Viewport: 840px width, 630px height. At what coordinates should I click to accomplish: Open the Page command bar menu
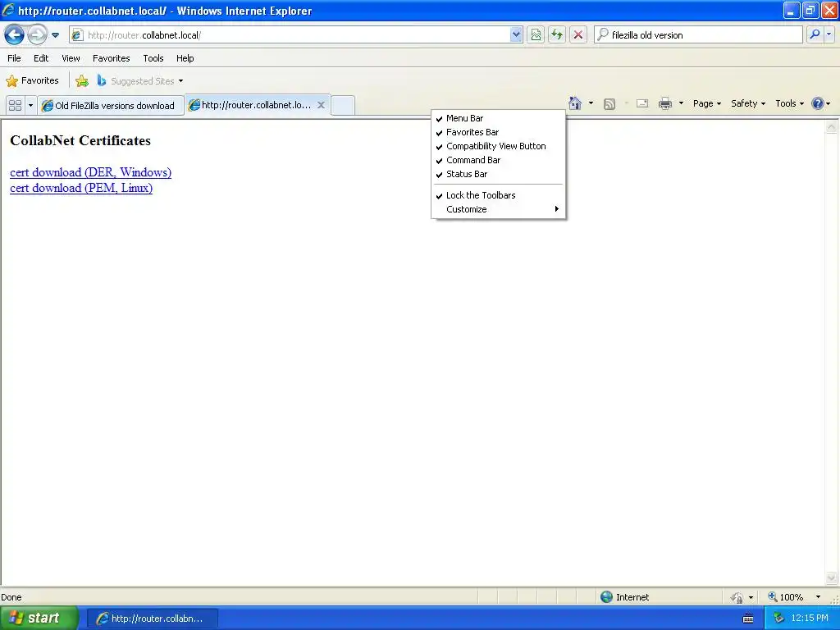(x=706, y=103)
